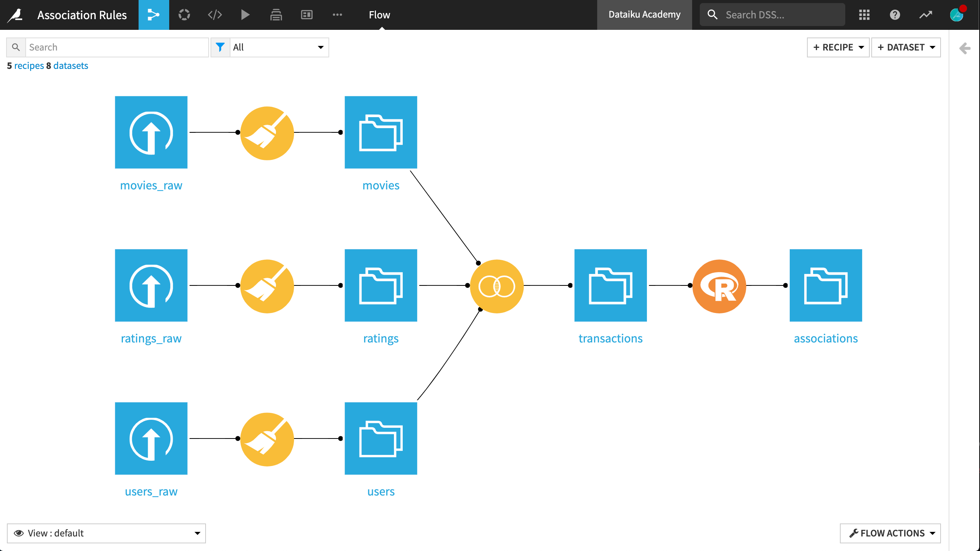The width and height of the screenshot is (980, 551).
Task: Open the help question mark icon
Action: point(895,15)
